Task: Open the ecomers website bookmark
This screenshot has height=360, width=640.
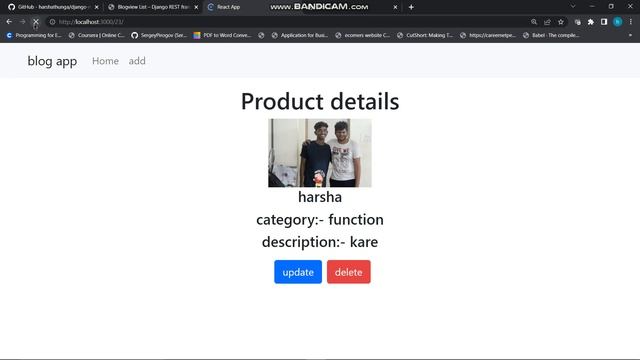Action: 363,36
